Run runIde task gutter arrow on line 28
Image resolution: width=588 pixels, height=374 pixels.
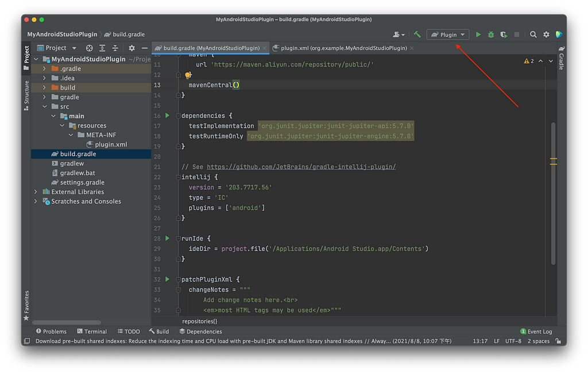(168, 238)
